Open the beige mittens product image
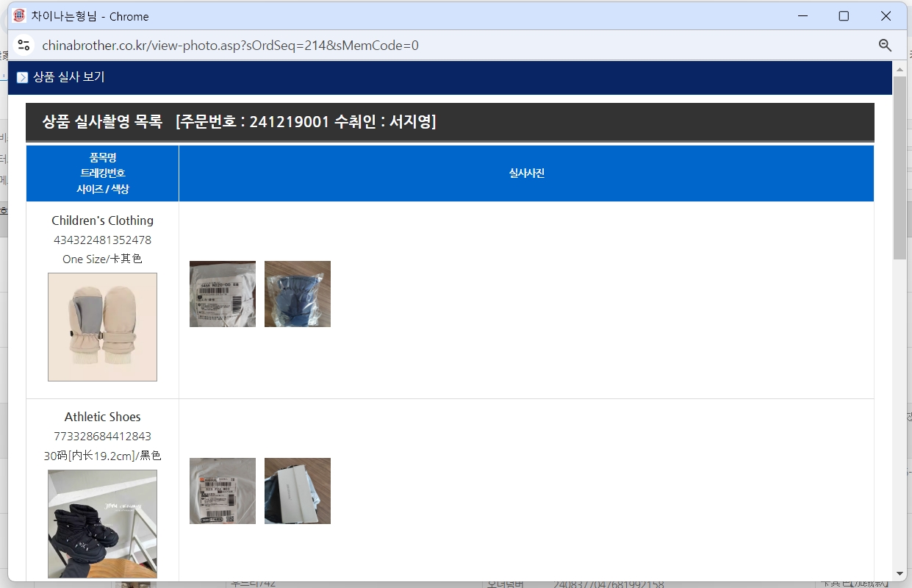The image size is (912, 588). tap(102, 327)
